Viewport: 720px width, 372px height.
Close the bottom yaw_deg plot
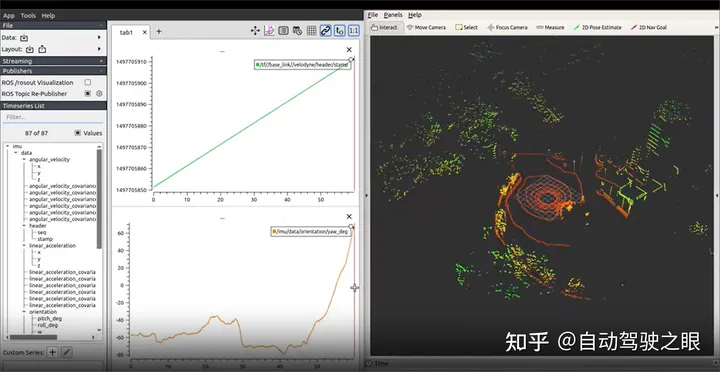click(x=349, y=216)
